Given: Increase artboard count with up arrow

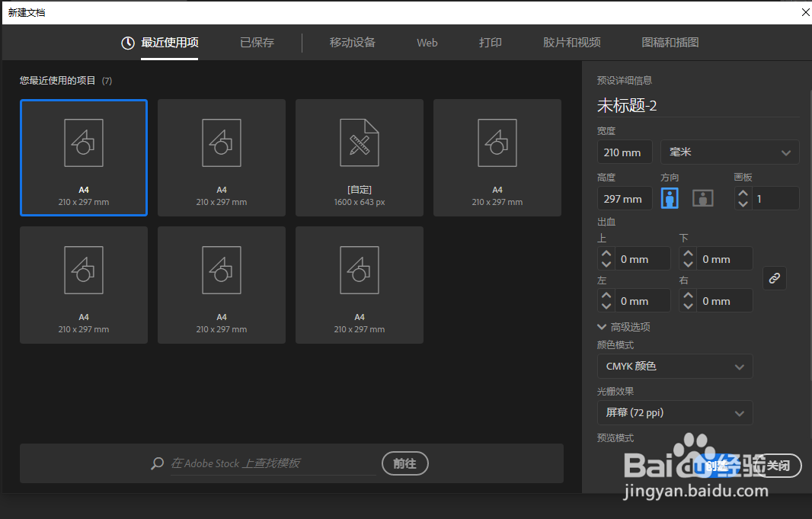Looking at the screenshot, I should (743, 194).
